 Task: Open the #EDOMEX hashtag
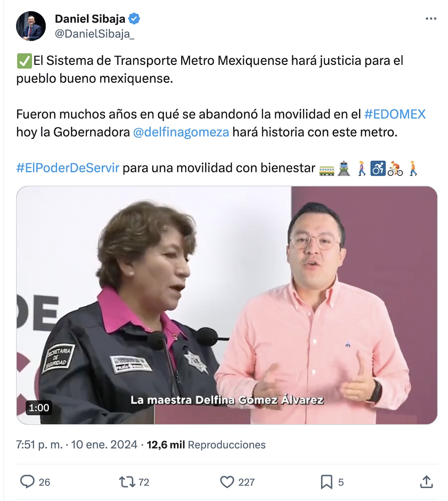pos(395,114)
